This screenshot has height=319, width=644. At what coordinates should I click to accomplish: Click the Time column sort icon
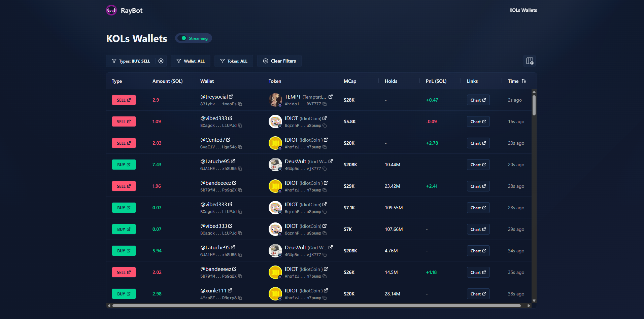[523, 81]
